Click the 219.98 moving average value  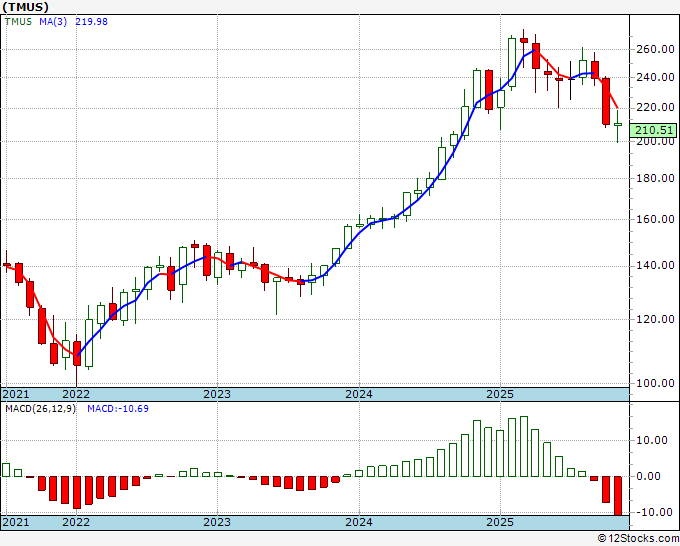[x=92, y=22]
